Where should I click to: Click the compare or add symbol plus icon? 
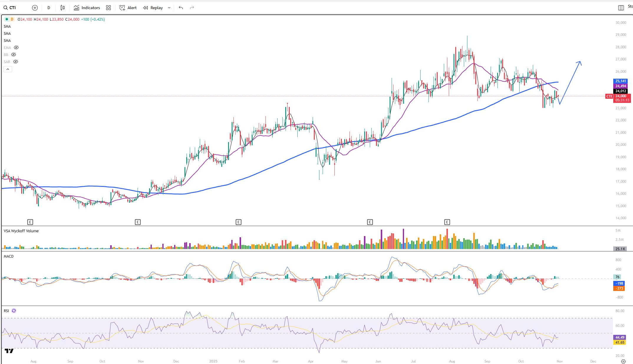tap(35, 8)
